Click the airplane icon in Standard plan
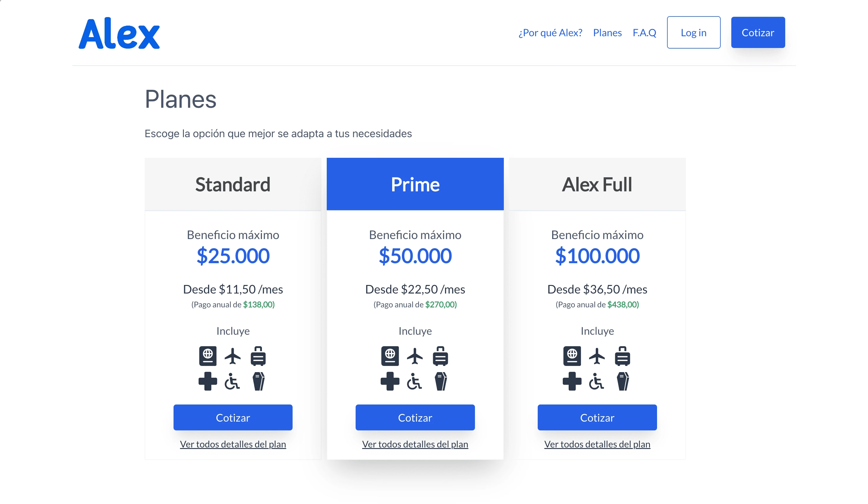Image resolution: width=868 pixels, height=504 pixels. point(232,356)
